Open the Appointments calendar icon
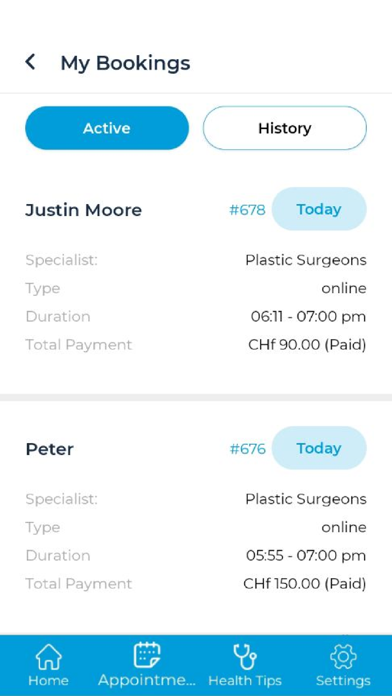The width and height of the screenshot is (392, 696). click(x=147, y=655)
